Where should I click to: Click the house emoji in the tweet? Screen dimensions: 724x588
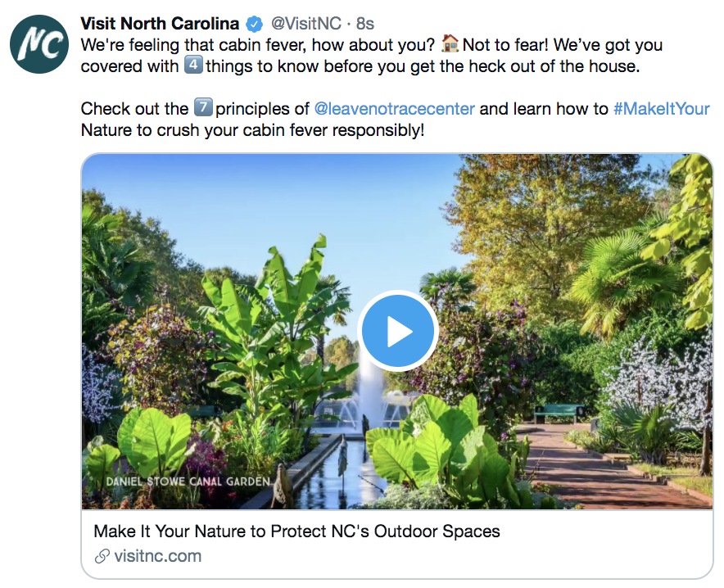click(450, 45)
